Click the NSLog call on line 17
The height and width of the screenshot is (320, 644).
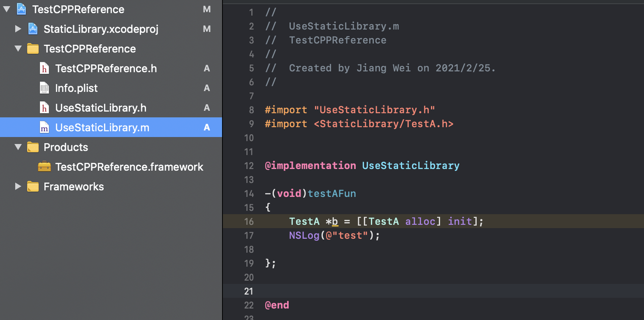click(304, 235)
